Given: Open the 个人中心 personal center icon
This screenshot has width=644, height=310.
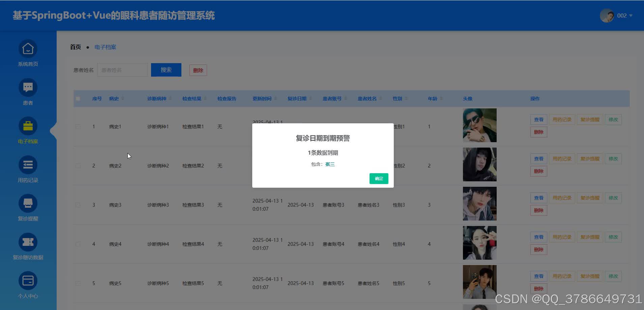Looking at the screenshot, I should [x=28, y=280].
